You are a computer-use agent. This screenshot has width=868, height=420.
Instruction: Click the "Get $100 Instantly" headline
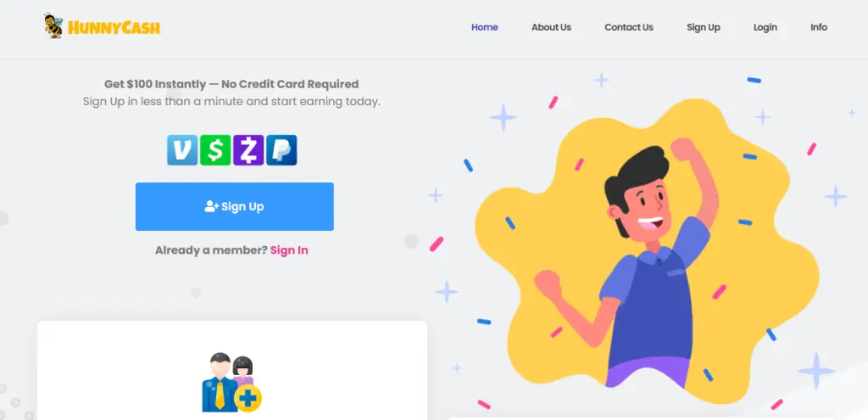coord(231,84)
